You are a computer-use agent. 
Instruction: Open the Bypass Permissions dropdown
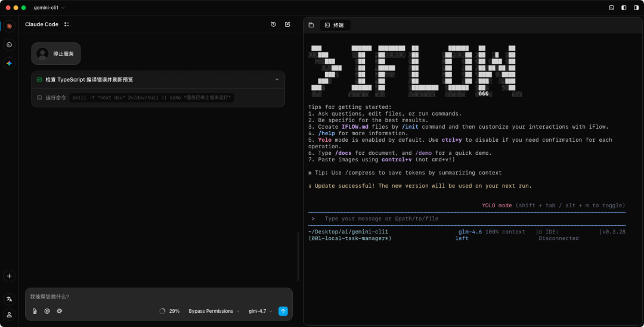[214, 311]
